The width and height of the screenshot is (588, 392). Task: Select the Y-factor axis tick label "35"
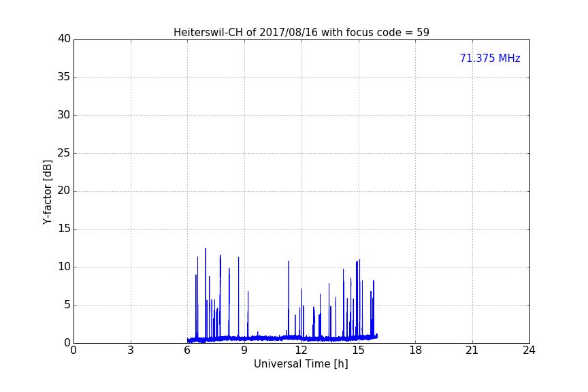click(x=64, y=77)
